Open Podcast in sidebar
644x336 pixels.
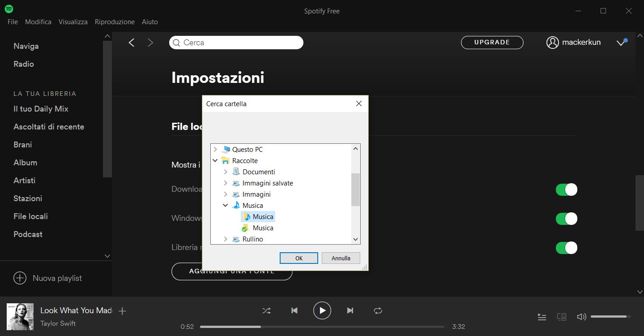(28, 234)
